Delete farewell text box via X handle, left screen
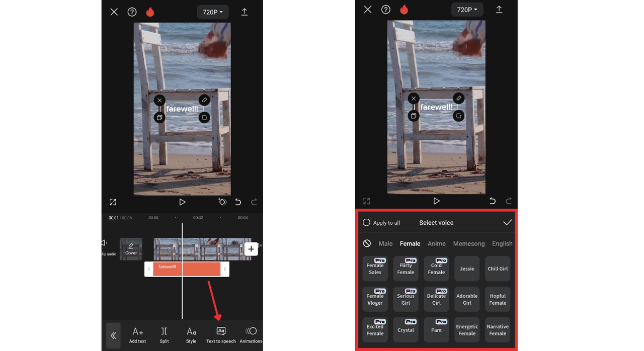 click(x=159, y=100)
